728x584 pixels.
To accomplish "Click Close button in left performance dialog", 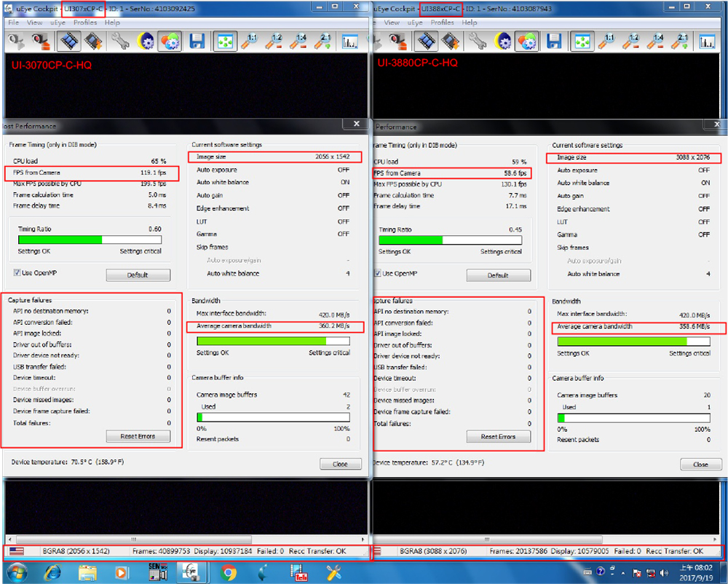I will [x=340, y=464].
